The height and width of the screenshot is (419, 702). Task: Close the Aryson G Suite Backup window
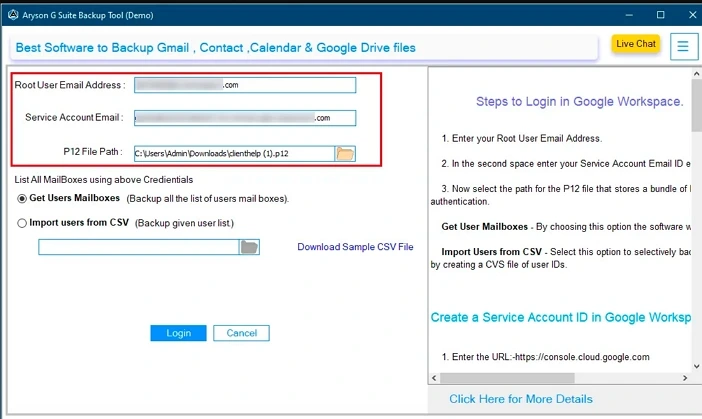pos(692,15)
